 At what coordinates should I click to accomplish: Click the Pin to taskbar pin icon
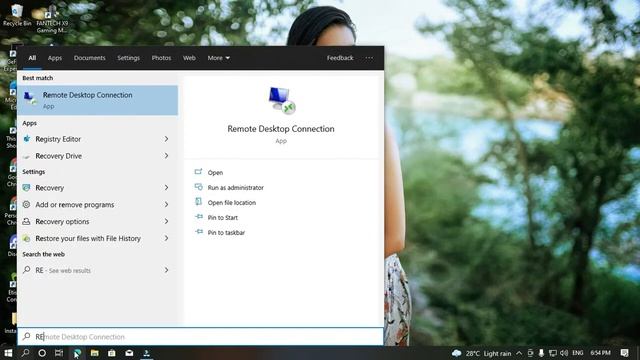tap(199, 232)
